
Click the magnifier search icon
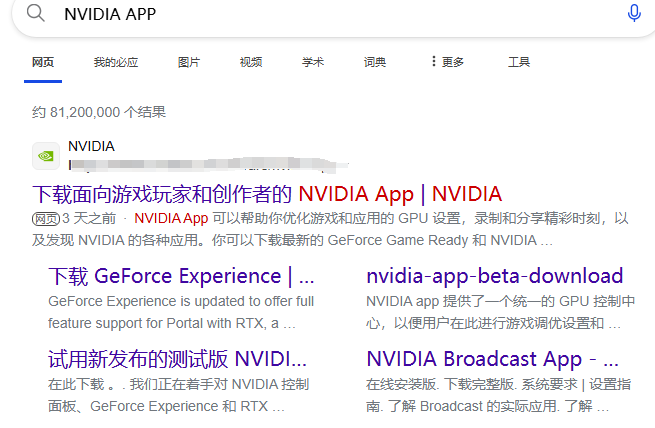pyautogui.click(x=36, y=13)
